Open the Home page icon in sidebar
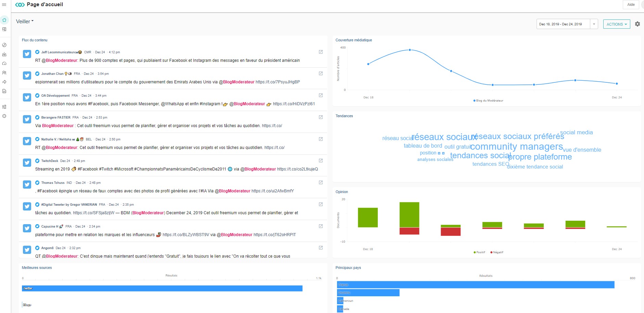Image resolution: width=644 pixels, height=313 pixels. pos(4,20)
